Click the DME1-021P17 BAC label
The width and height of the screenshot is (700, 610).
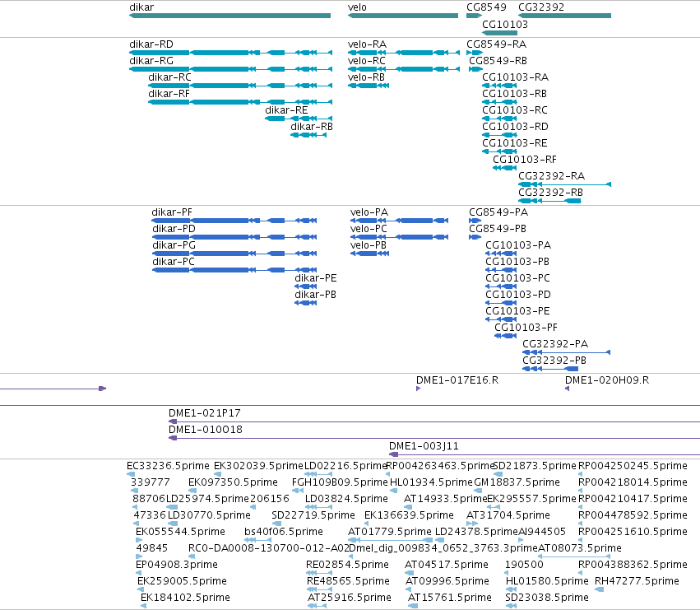[x=205, y=413]
